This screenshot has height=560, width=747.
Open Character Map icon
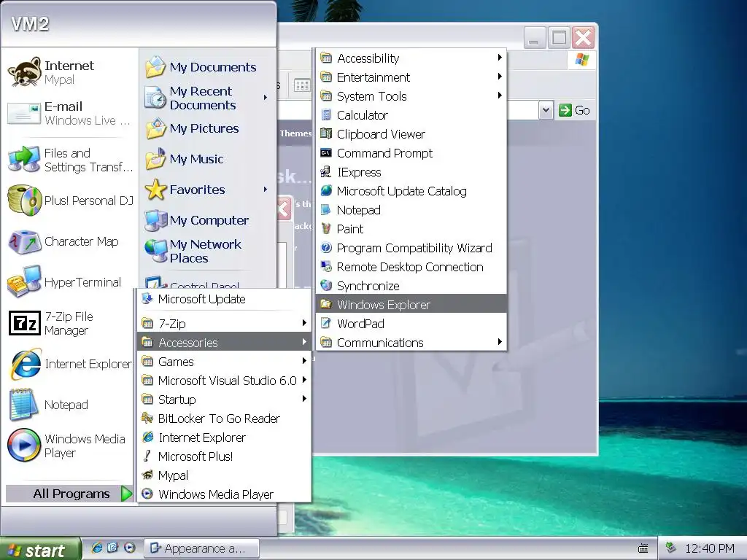[x=24, y=241]
